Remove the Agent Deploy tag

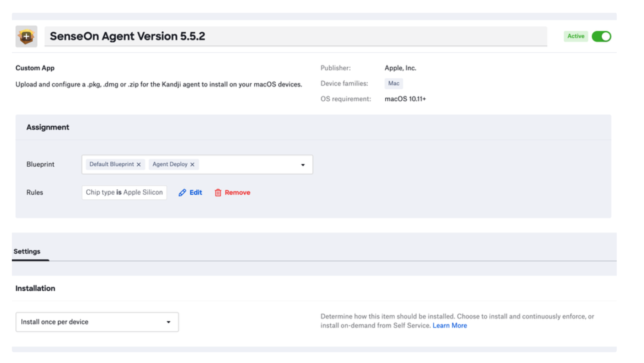point(192,164)
